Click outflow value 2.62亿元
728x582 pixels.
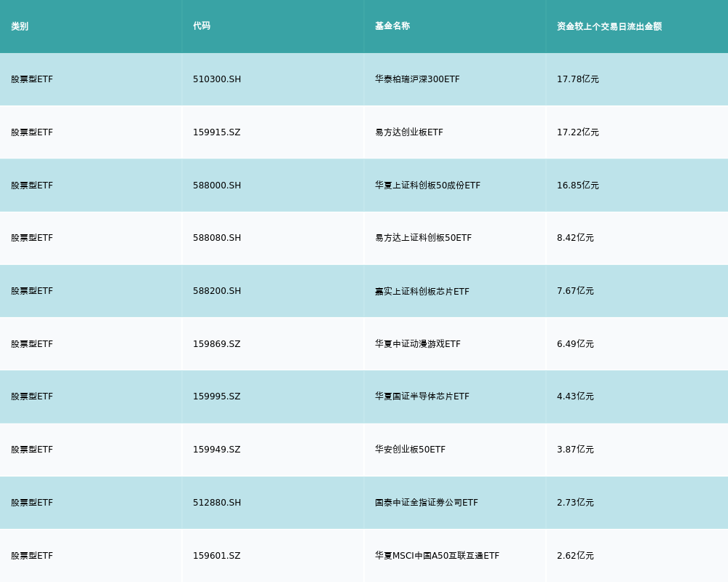(x=575, y=556)
